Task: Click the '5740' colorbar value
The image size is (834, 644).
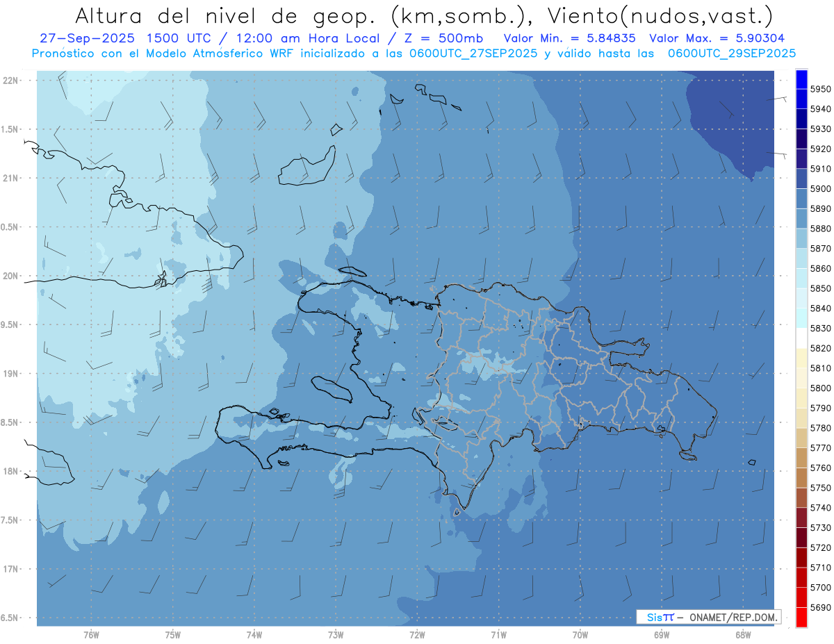Action: (x=820, y=507)
